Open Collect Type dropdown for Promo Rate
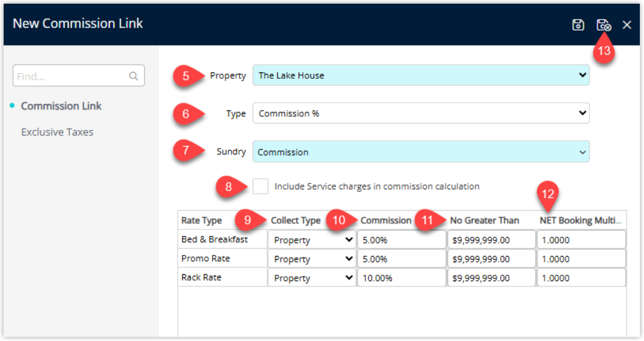 point(312,259)
